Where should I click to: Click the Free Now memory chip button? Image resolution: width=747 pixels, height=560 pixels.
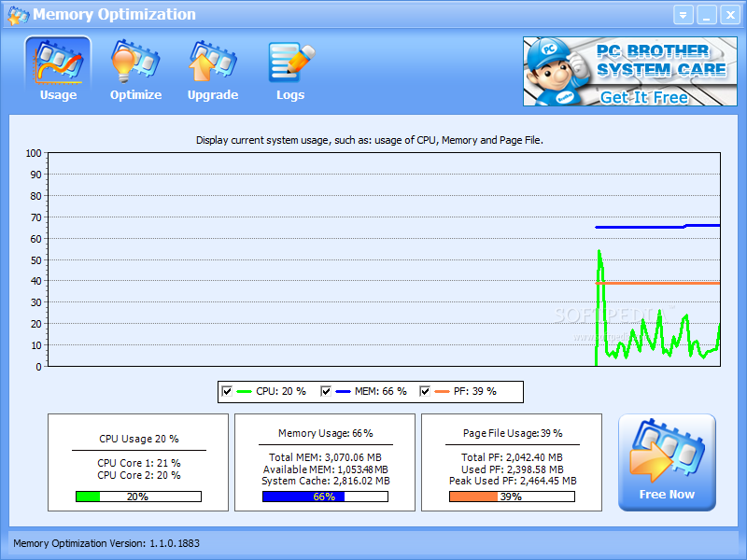[667, 462]
